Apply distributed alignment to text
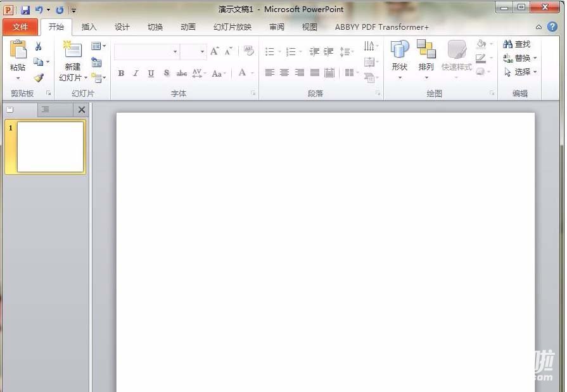Screen dimensions: 567x392 (329, 73)
